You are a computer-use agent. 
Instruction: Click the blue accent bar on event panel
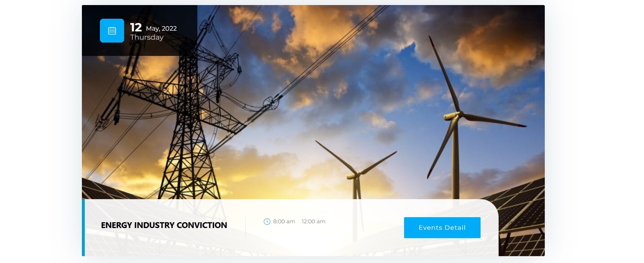point(83,228)
